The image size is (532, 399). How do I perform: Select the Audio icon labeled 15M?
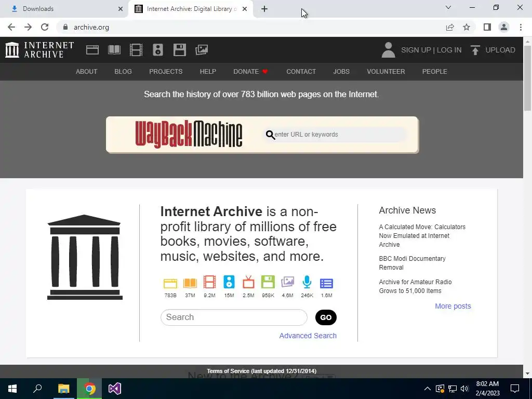click(x=229, y=282)
